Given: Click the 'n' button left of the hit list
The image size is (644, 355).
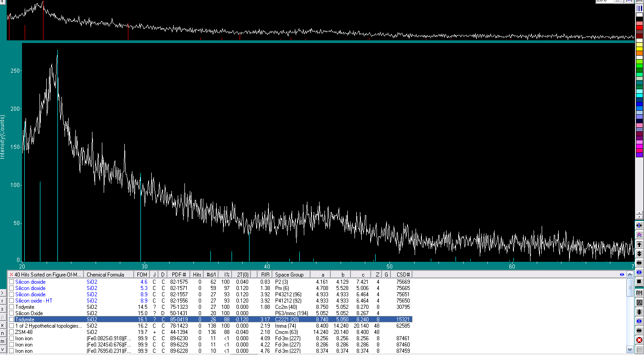Looking at the screenshot, I should pos(3,333).
